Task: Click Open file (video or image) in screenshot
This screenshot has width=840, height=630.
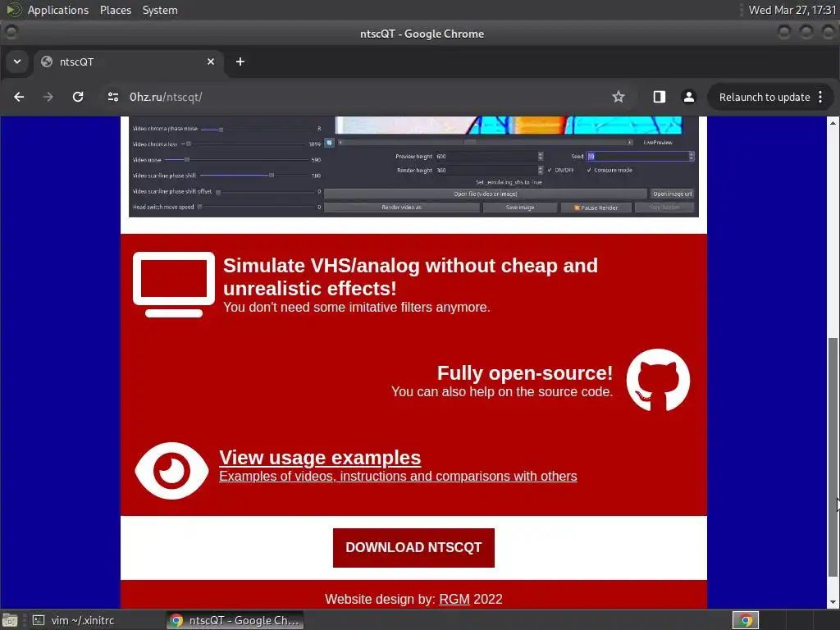Action: click(486, 194)
